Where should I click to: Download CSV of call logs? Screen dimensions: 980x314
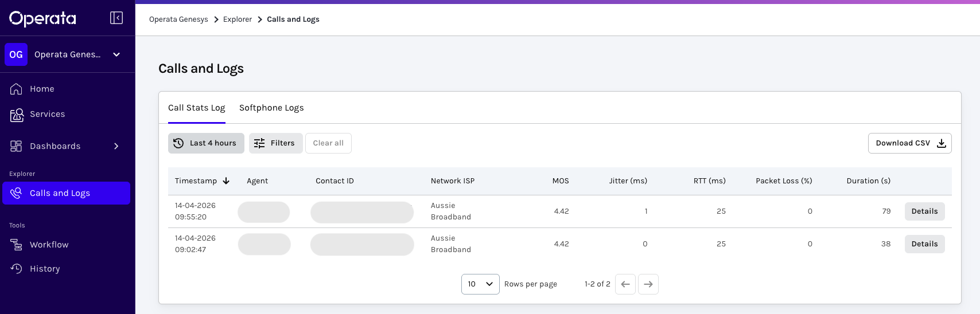click(909, 143)
